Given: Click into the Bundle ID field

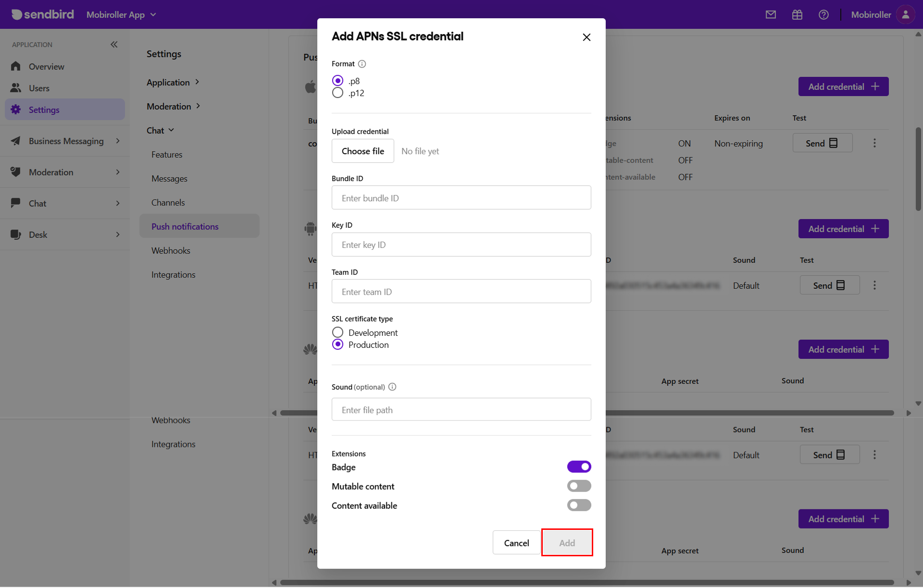Looking at the screenshot, I should 461,198.
